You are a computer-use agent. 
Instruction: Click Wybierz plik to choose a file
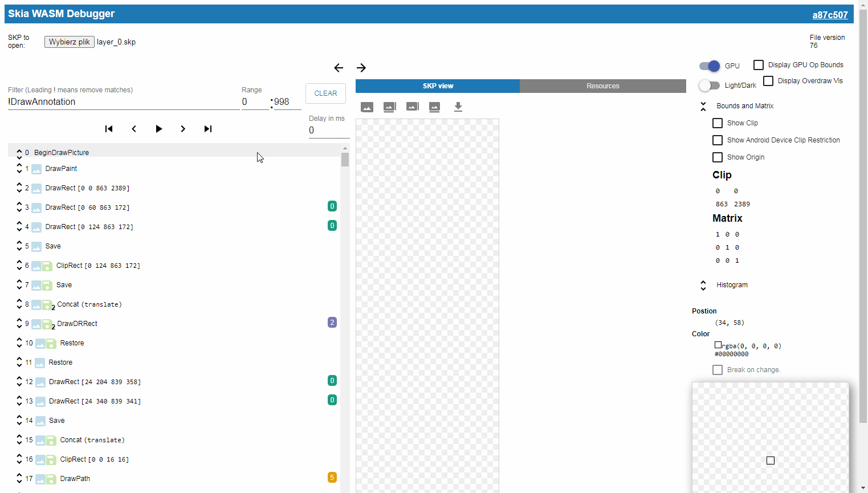(x=70, y=42)
